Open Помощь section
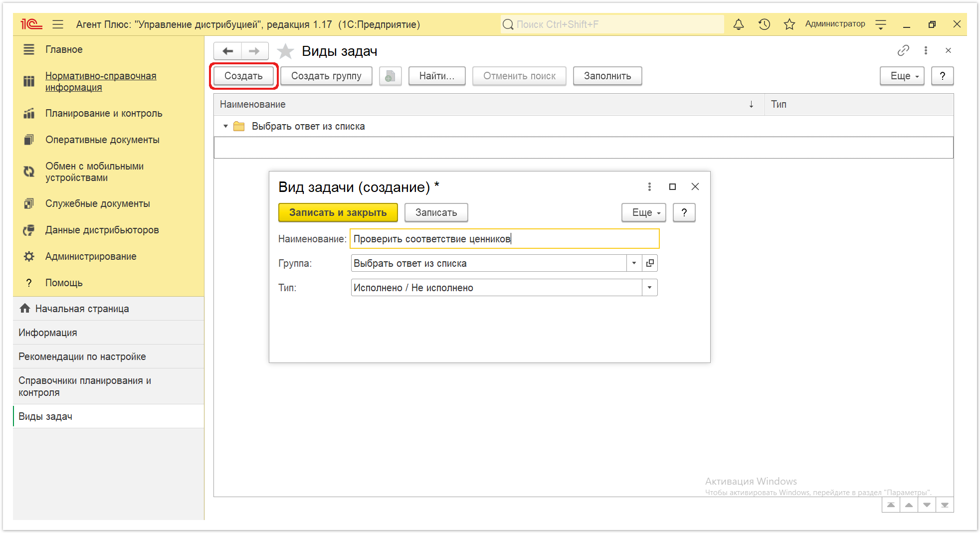This screenshot has height=533, width=980. [x=64, y=283]
